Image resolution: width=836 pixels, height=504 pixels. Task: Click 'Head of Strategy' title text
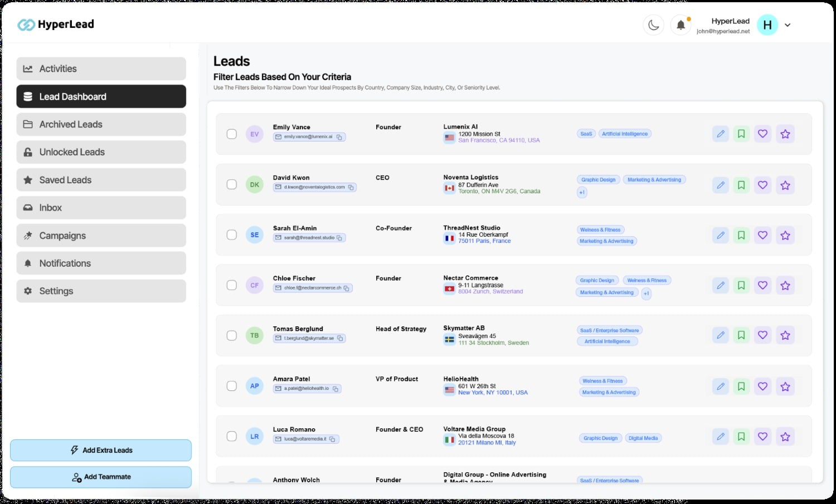[401, 329]
